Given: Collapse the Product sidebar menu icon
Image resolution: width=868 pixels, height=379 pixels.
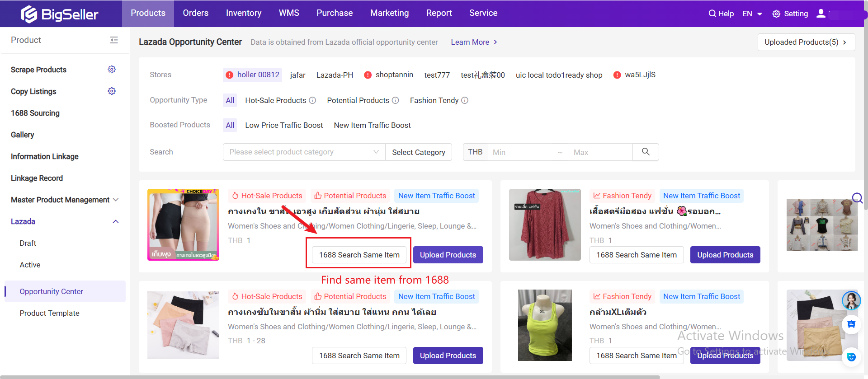Looking at the screenshot, I should (114, 40).
